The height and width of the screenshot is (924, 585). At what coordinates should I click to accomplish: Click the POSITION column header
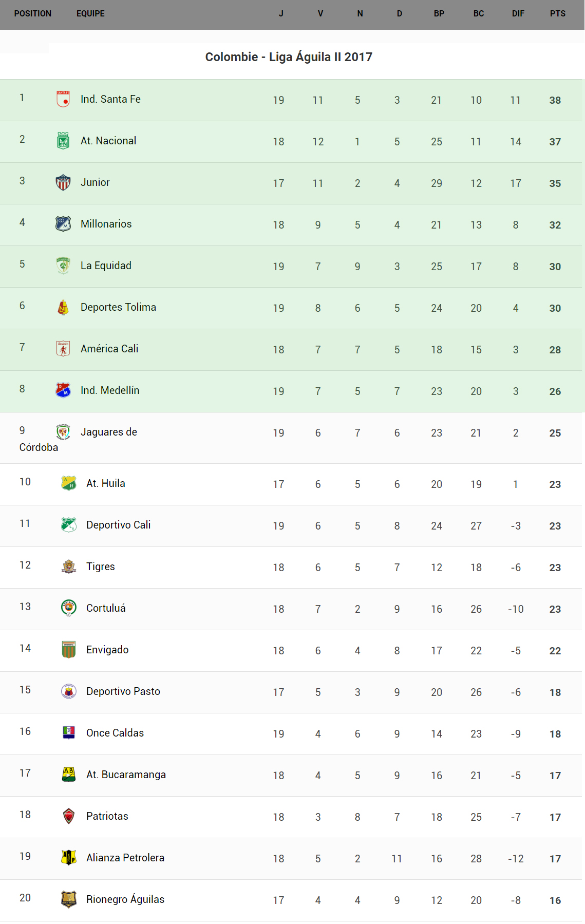click(x=33, y=14)
